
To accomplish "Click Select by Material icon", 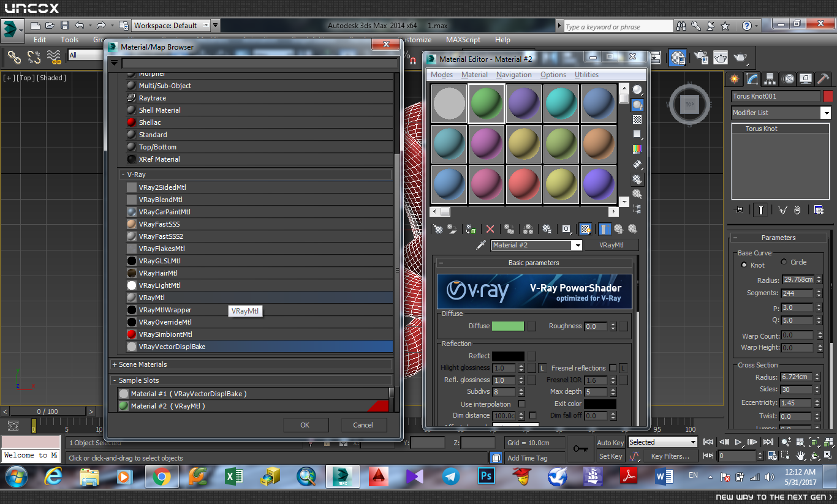I will [x=637, y=194].
